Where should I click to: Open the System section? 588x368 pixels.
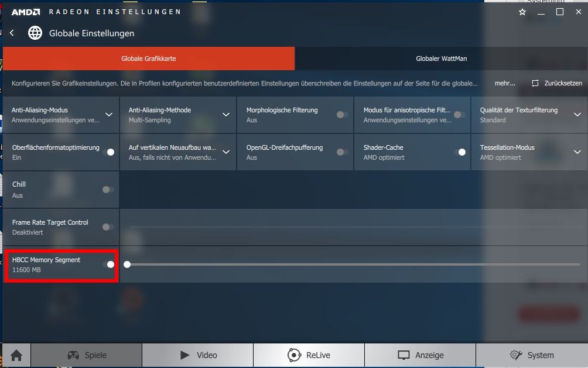click(532, 355)
